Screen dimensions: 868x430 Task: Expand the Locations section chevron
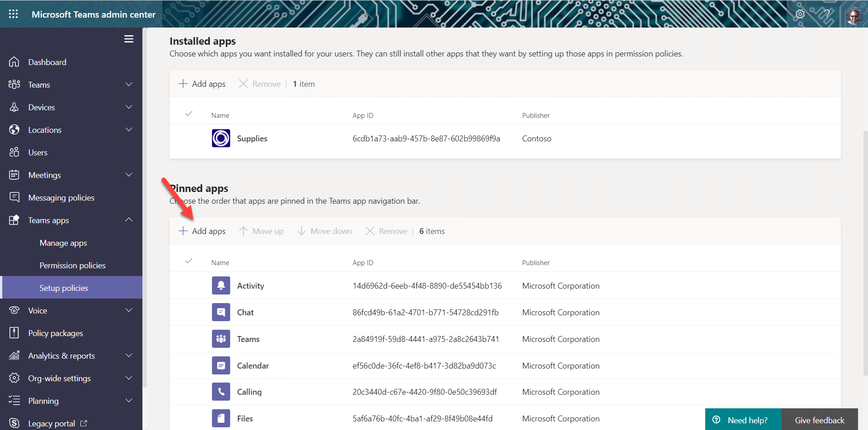pos(129,130)
